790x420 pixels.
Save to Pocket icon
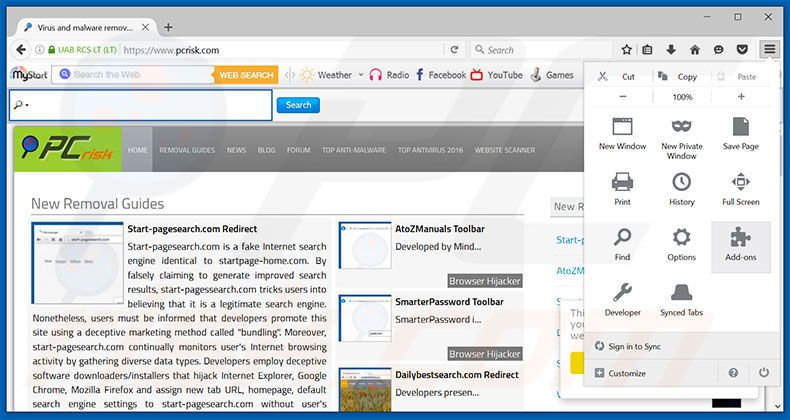tap(742, 49)
